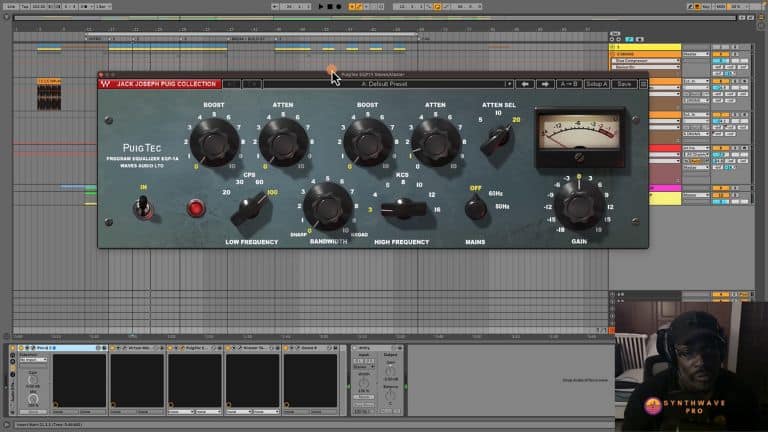Click the Redo button in plugin toolbar

click(x=252, y=84)
